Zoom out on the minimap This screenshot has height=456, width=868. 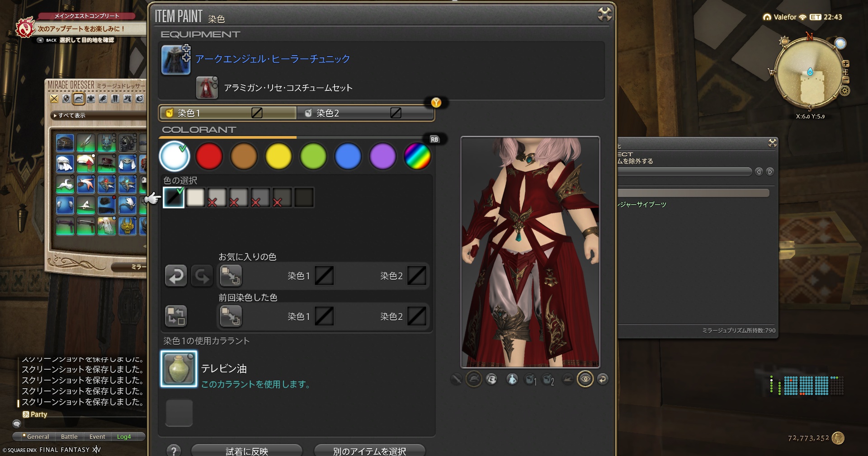tap(846, 80)
